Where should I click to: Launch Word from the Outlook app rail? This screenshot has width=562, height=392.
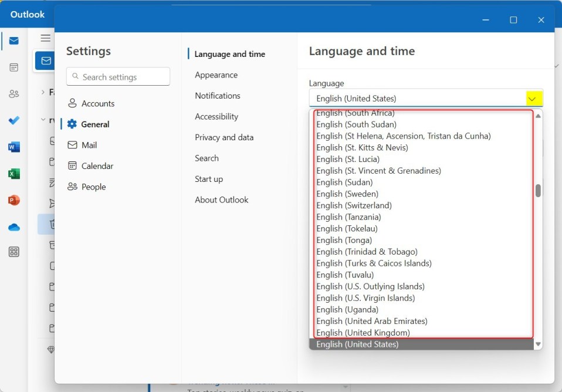click(13, 147)
